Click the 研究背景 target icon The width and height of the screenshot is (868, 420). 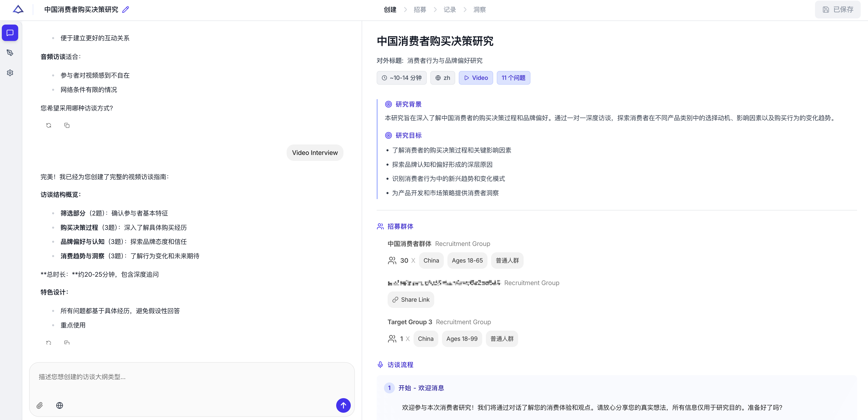[388, 104]
